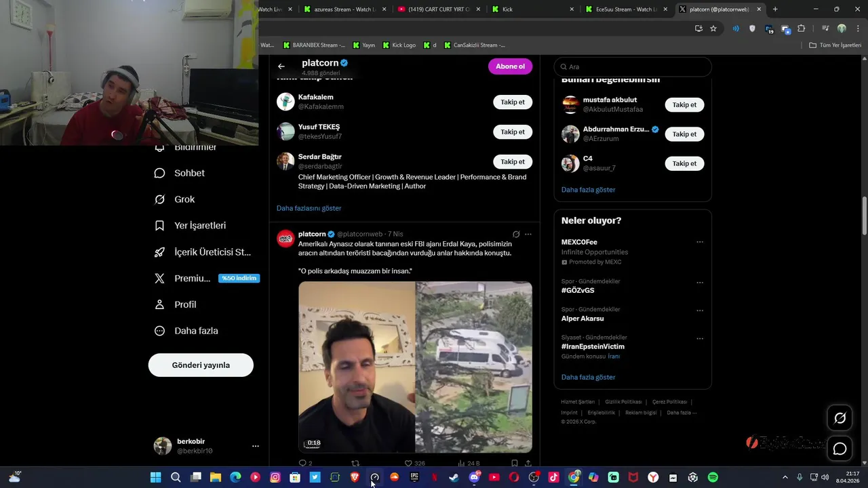
Task: Open the #GÖZvGS trending topic
Action: 578,290
